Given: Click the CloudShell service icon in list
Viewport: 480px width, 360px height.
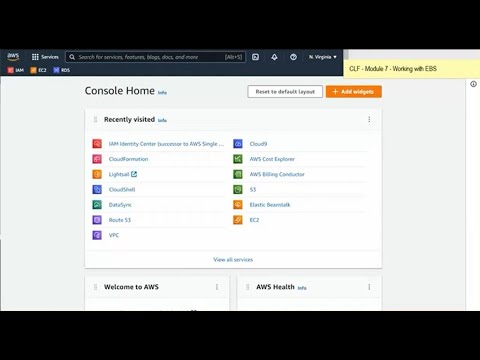Looking at the screenshot, I should pyautogui.click(x=97, y=189).
